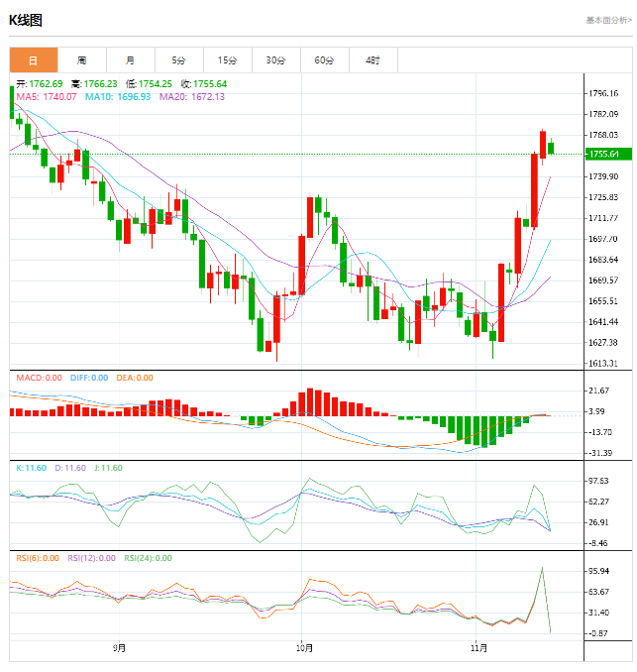Click the K线图 heading
Screen dimensions: 637x672
(26, 20)
